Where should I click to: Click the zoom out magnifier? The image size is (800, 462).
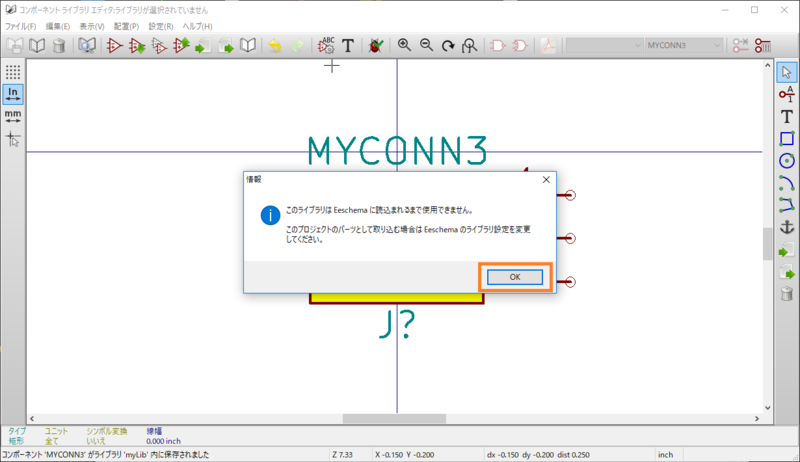click(x=426, y=45)
